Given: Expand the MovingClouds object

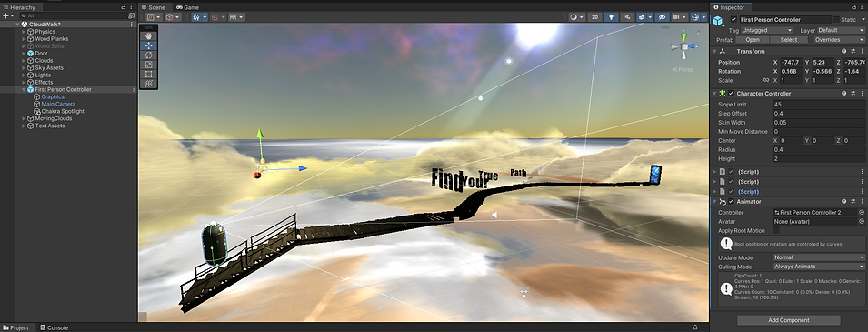Looking at the screenshot, I should [x=24, y=118].
